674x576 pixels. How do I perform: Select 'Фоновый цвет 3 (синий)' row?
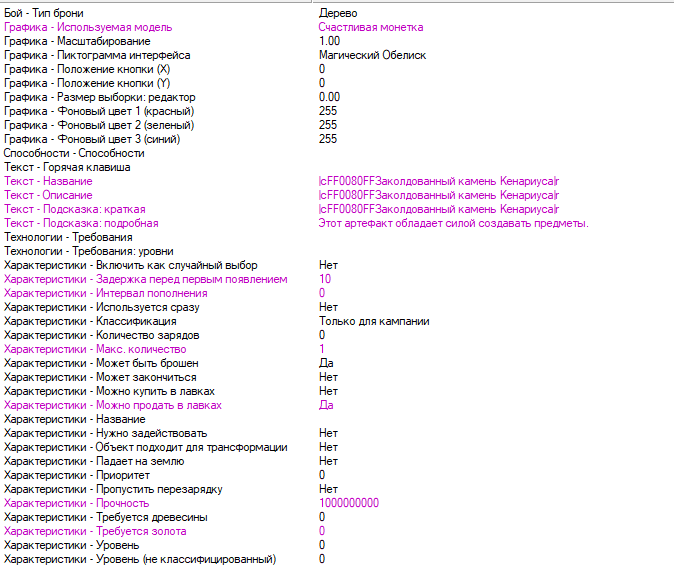point(92,139)
